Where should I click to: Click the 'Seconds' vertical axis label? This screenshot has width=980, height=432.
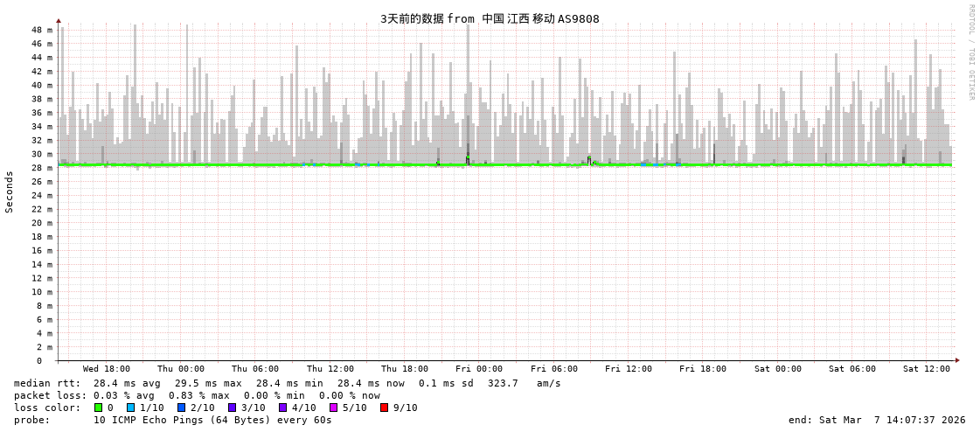(x=10, y=192)
